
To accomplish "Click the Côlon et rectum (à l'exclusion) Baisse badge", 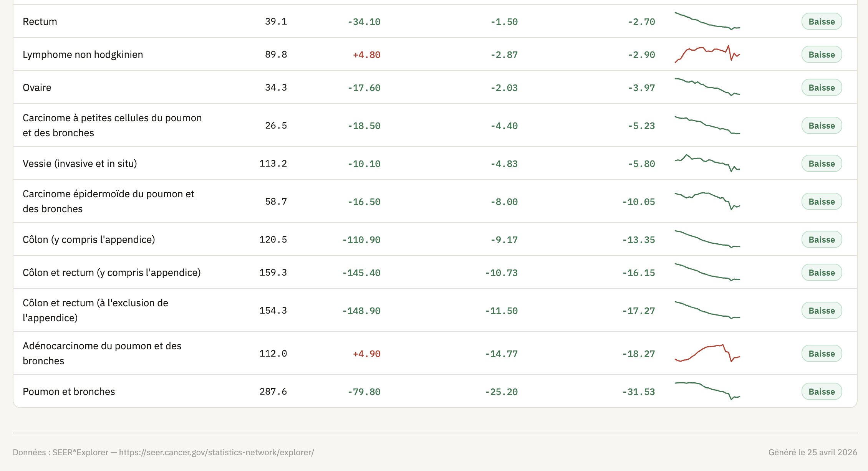I will tap(822, 311).
